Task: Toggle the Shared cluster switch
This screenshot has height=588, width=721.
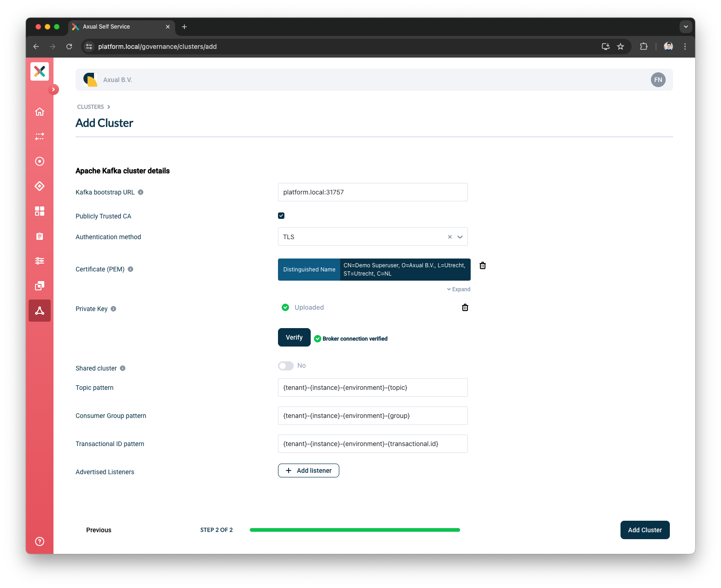Action: [286, 366]
